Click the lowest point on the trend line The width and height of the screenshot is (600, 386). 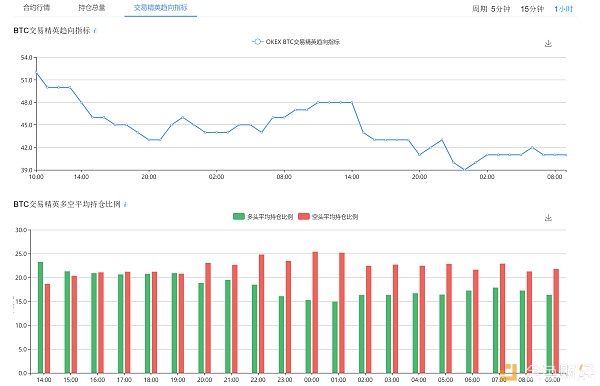point(464,169)
